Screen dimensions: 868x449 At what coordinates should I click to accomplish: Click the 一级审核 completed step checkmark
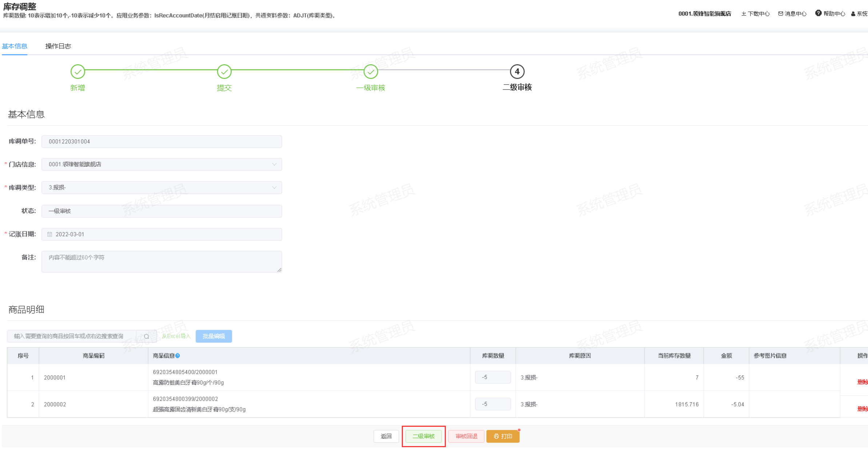coord(370,72)
